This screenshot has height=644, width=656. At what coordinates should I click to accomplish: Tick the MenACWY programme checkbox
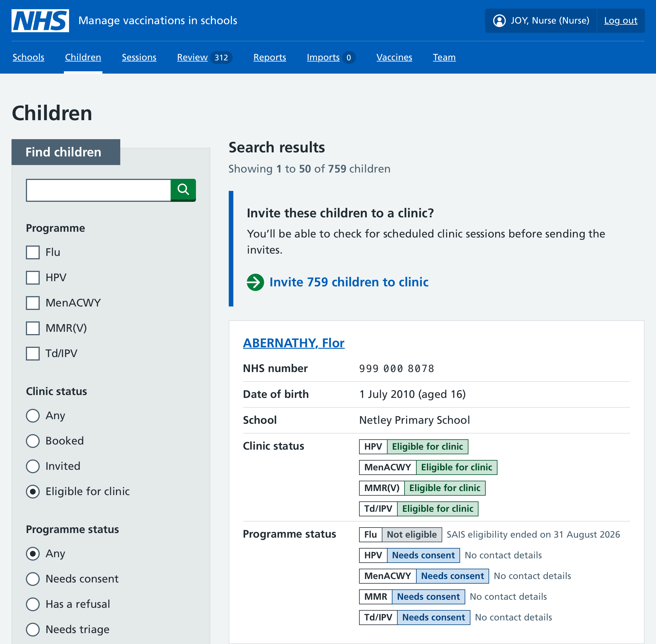33,303
